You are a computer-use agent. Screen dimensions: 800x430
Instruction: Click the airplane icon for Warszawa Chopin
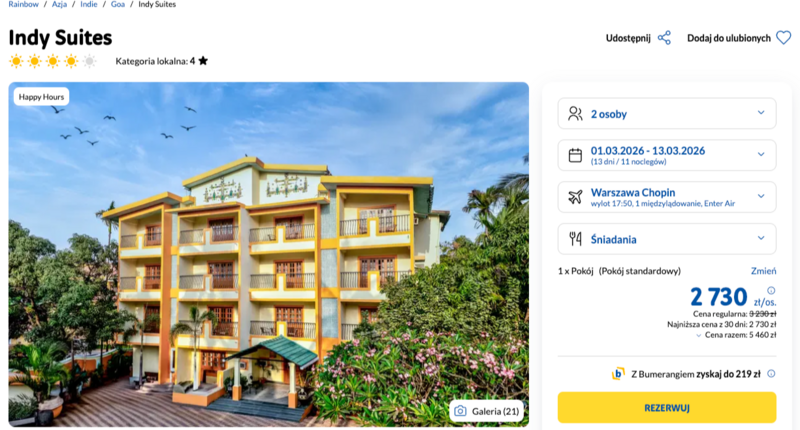[x=575, y=197]
